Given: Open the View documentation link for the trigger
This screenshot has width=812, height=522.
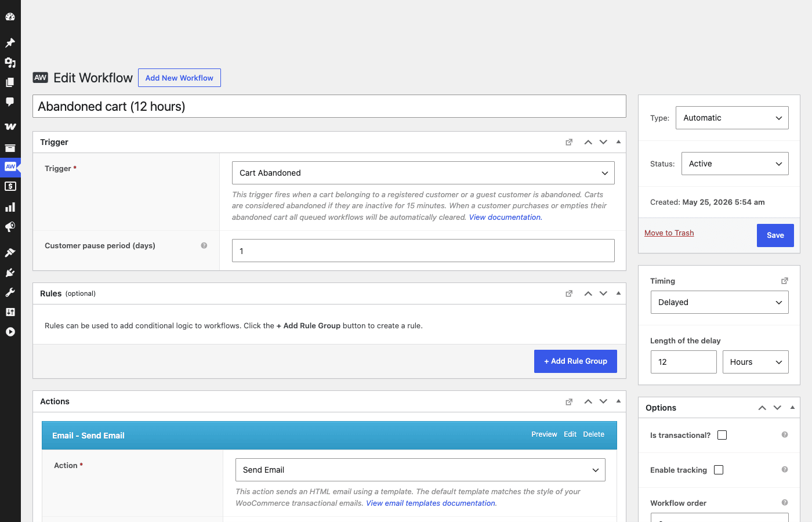Looking at the screenshot, I should tap(505, 217).
